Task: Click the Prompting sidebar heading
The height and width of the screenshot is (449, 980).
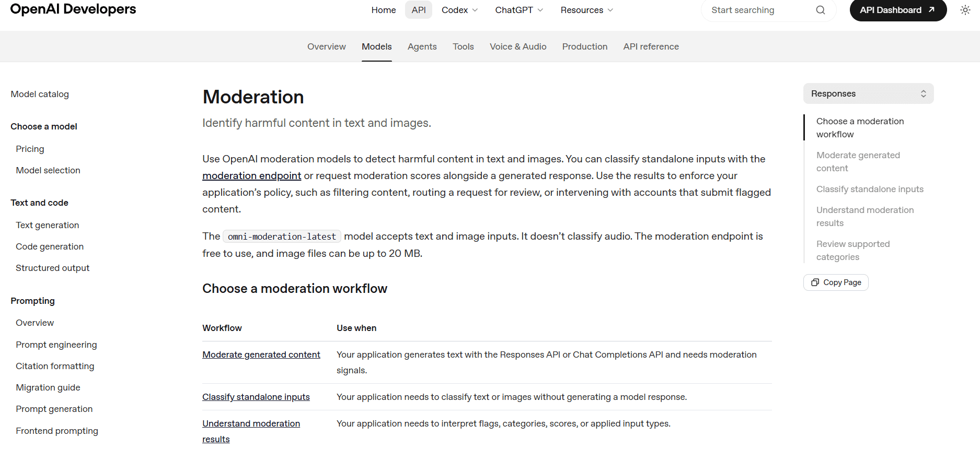Action: (x=32, y=301)
